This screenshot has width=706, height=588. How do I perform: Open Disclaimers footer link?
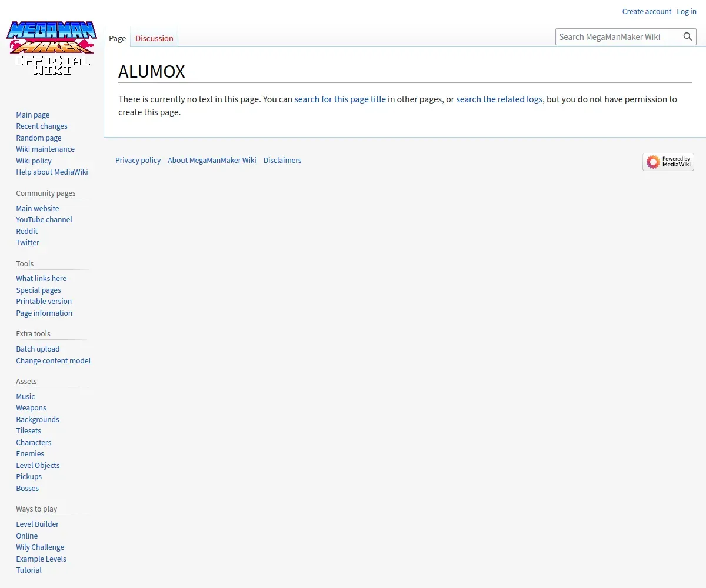282,160
